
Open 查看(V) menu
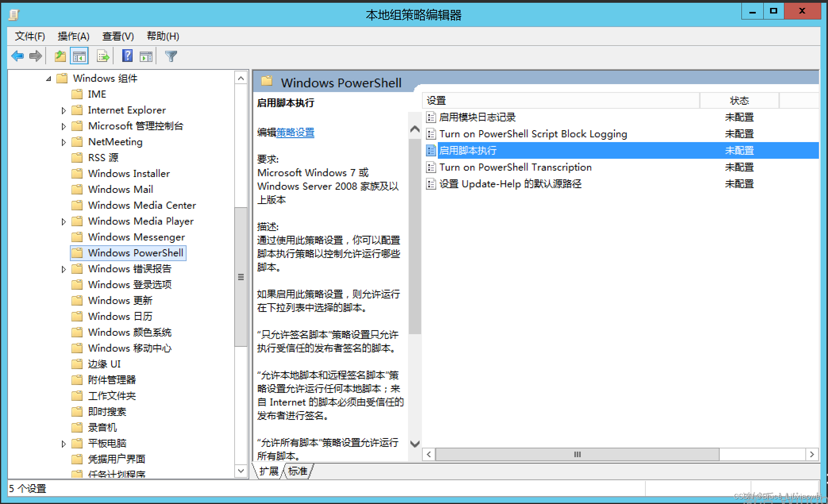(116, 37)
